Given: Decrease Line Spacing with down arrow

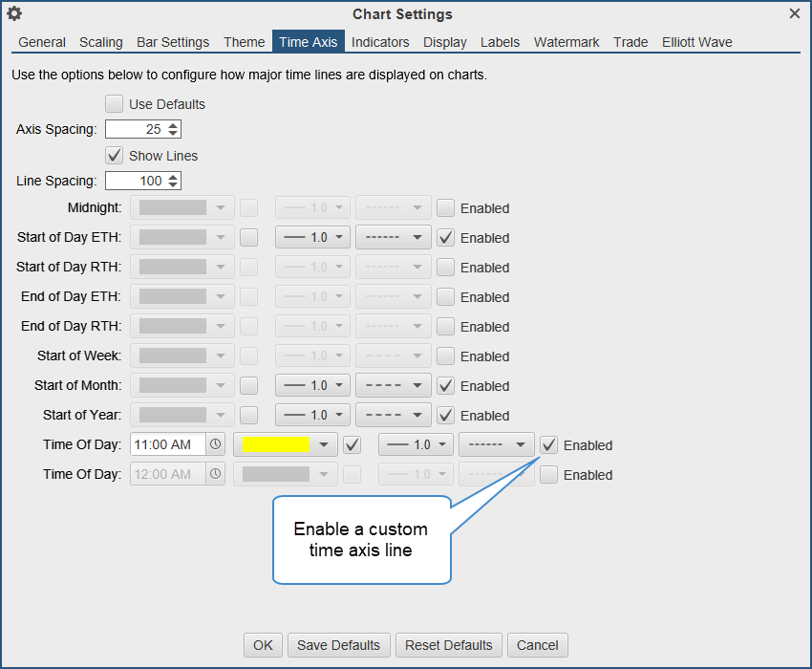Looking at the screenshot, I should pos(173,184).
